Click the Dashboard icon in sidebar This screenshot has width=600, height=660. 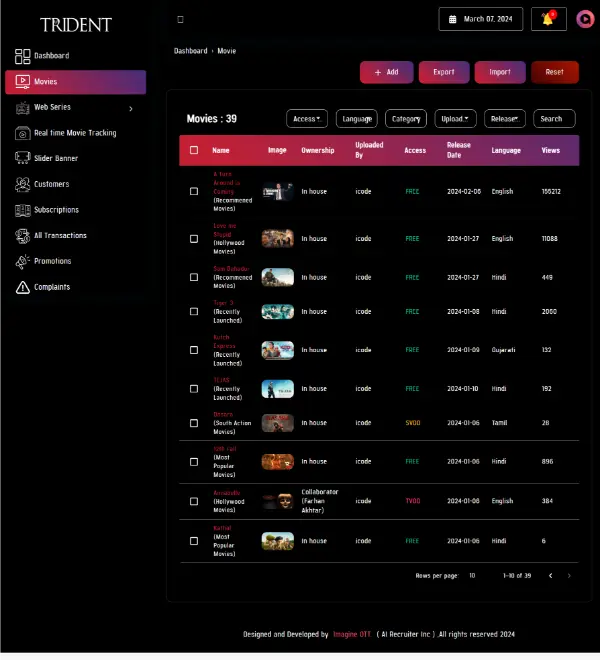click(22, 56)
